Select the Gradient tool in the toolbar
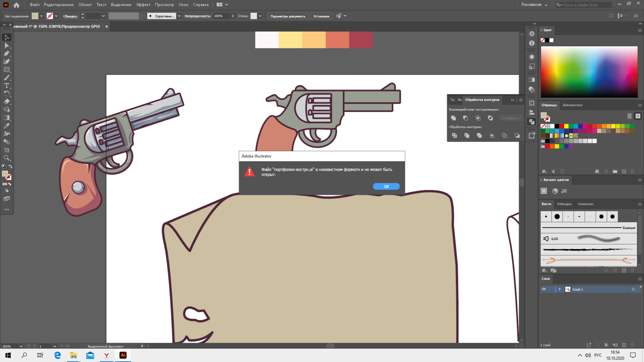Screen dimensions: 644x362 [x=6, y=118]
